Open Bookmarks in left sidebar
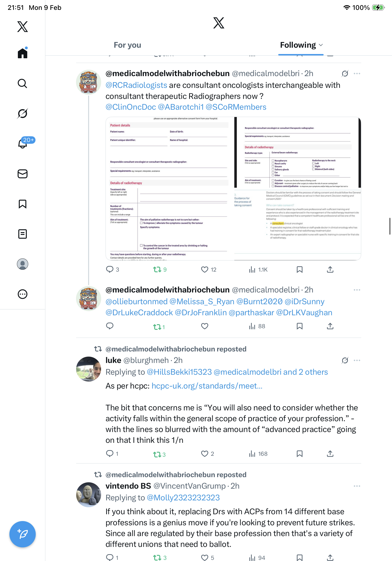392x561 pixels. (23, 204)
